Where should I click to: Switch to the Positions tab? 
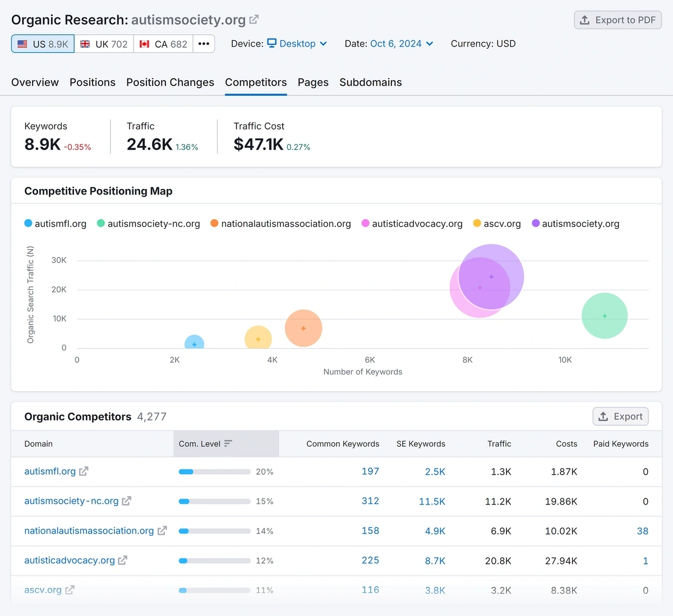click(x=93, y=82)
